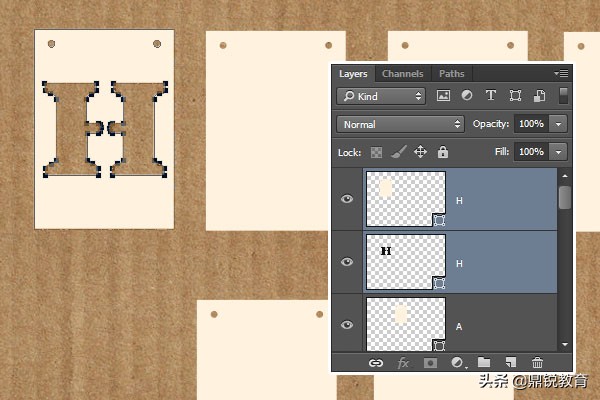Open the Kind filter type dropdown

(x=382, y=96)
